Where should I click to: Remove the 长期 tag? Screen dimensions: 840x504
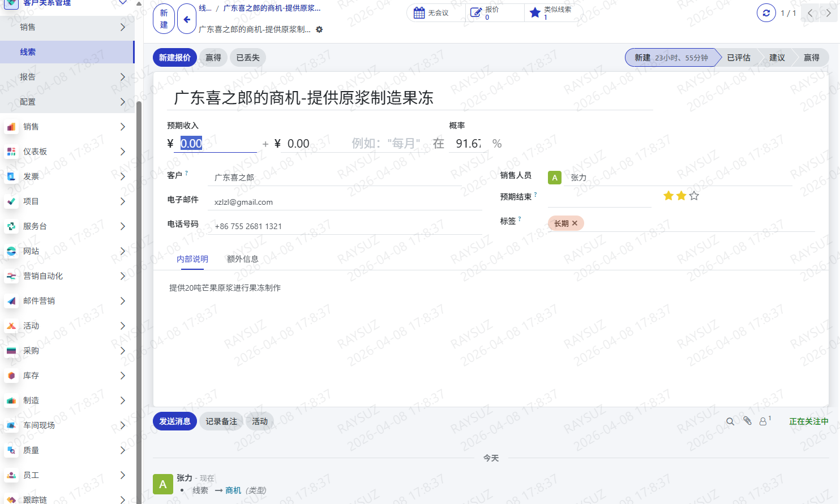point(575,223)
